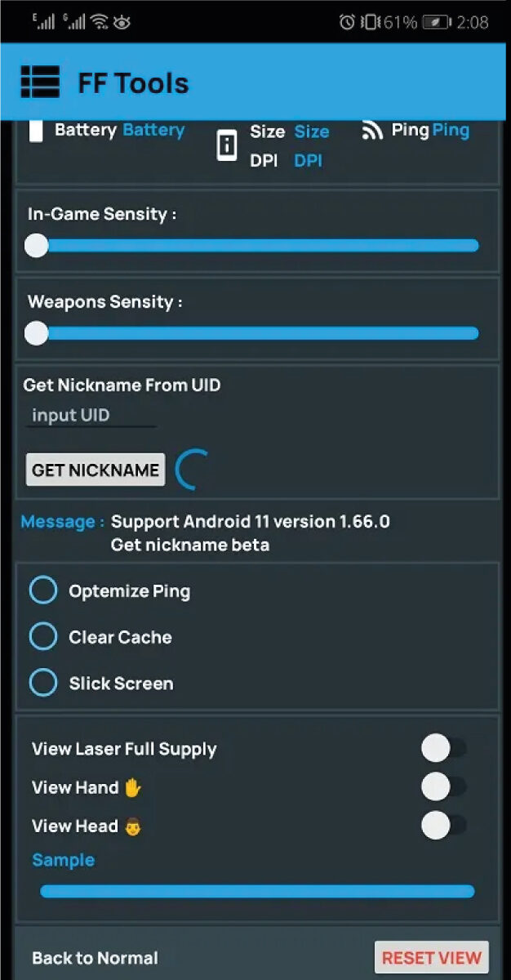Click the GET NICKNAME button
This screenshot has width=511, height=980.
coord(96,470)
